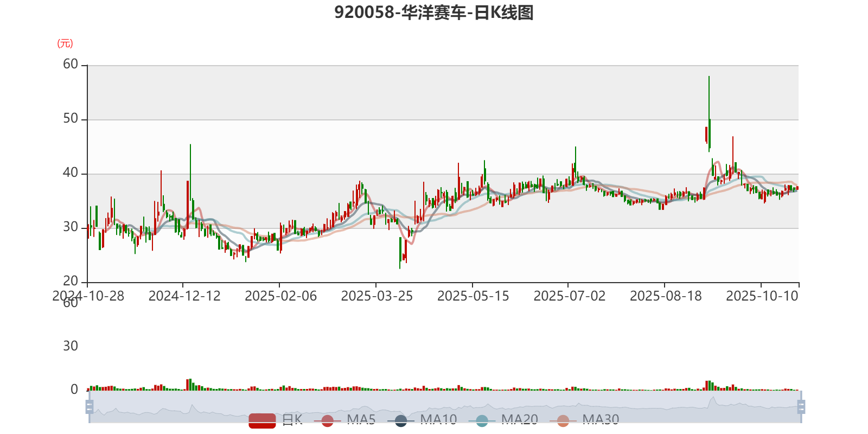
Task: Click the 50 price axis label
Action: (x=71, y=119)
